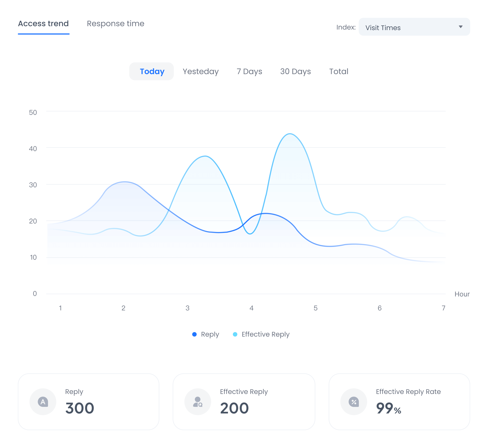The width and height of the screenshot is (488, 448).
Task: Click the Reply curve peak near hour 2
Action: pyautogui.click(x=125, y=182)
